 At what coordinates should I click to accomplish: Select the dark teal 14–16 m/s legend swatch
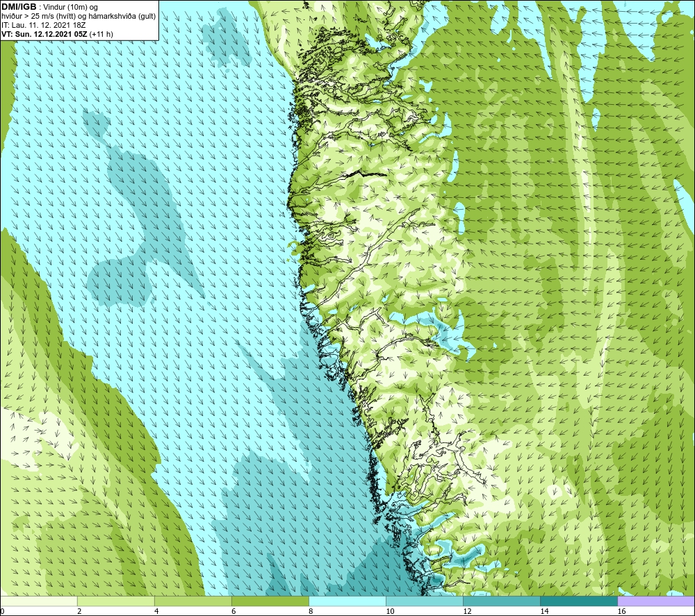[578, 601]
